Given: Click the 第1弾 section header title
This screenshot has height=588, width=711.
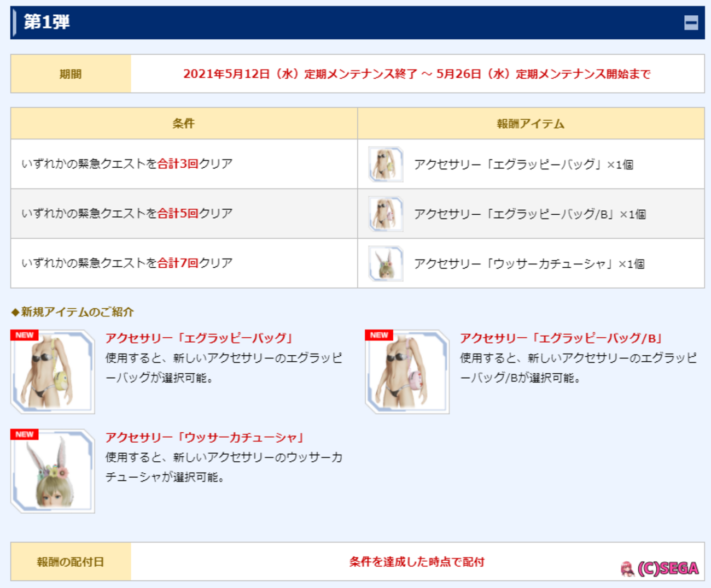Looking at the screenshot, I should point(46,22).
